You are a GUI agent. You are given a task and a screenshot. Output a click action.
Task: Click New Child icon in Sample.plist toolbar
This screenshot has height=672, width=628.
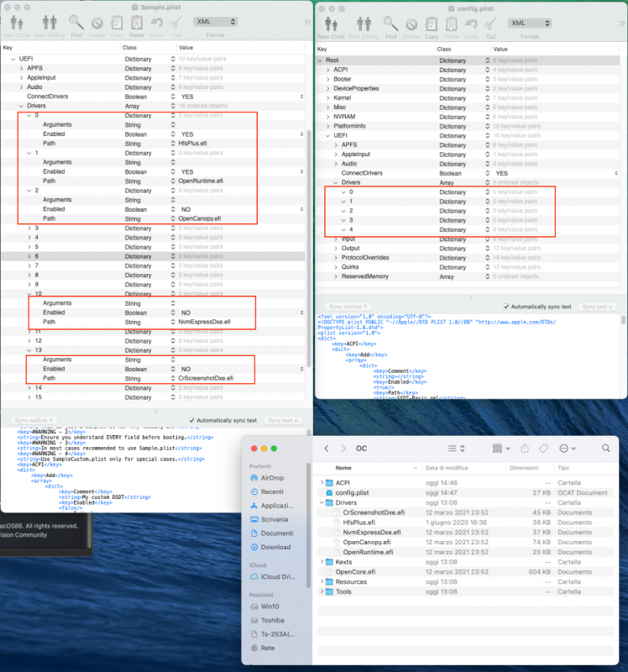[x=17, y=23]
